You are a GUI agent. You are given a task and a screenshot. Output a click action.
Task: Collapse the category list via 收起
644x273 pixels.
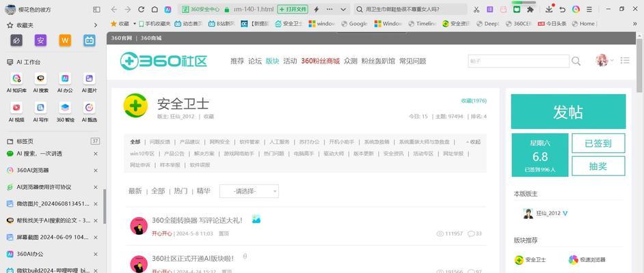tap(472, 142)
